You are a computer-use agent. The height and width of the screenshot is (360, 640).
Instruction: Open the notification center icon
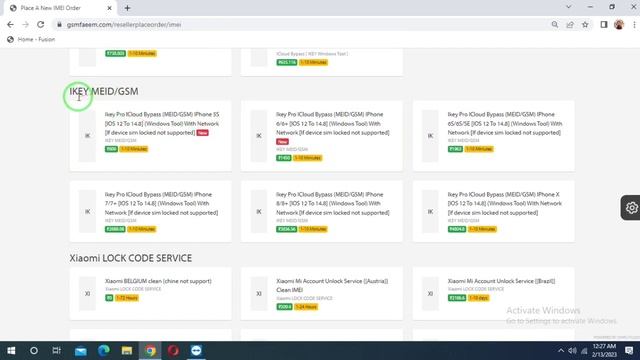[x=629, y=351]
